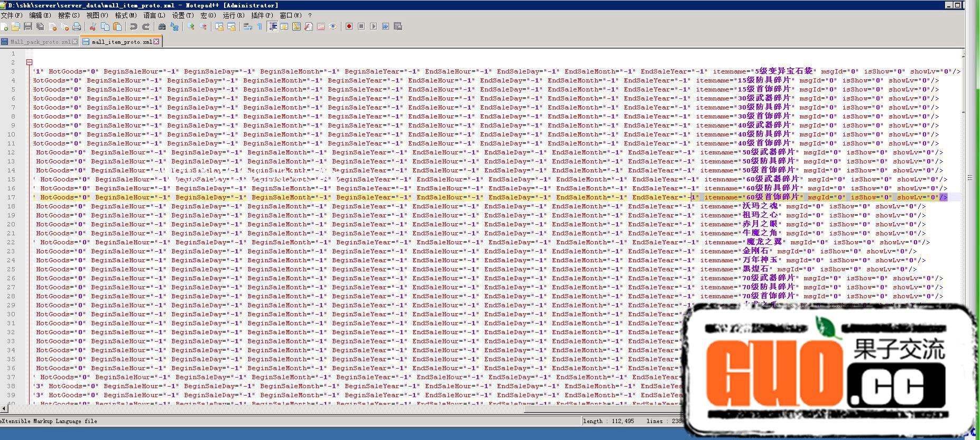
Task: Click the Zoom in magnifier icon
Action: pyautogui.click(x=191, y=26)
